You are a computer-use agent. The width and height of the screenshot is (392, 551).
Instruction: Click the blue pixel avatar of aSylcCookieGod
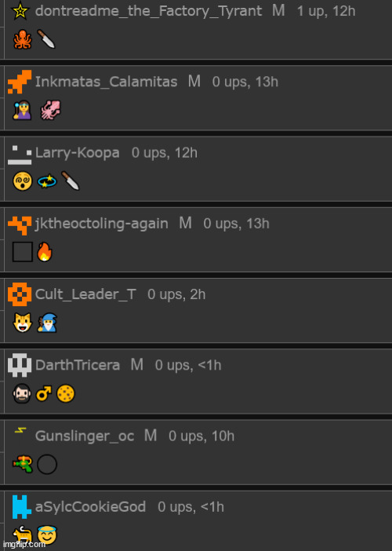coord(20,507)
